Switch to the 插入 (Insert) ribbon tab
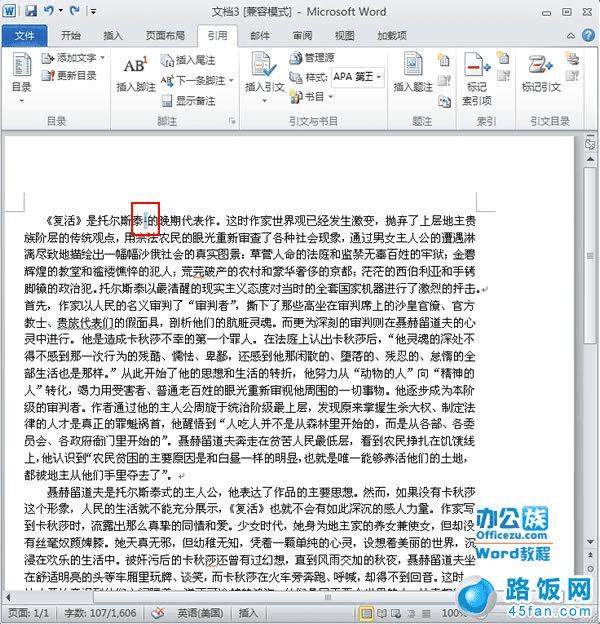 (x=113, y=36)
